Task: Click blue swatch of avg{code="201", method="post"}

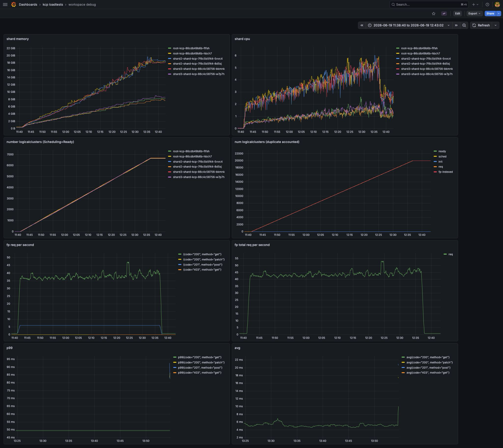Action: point(403,367)
